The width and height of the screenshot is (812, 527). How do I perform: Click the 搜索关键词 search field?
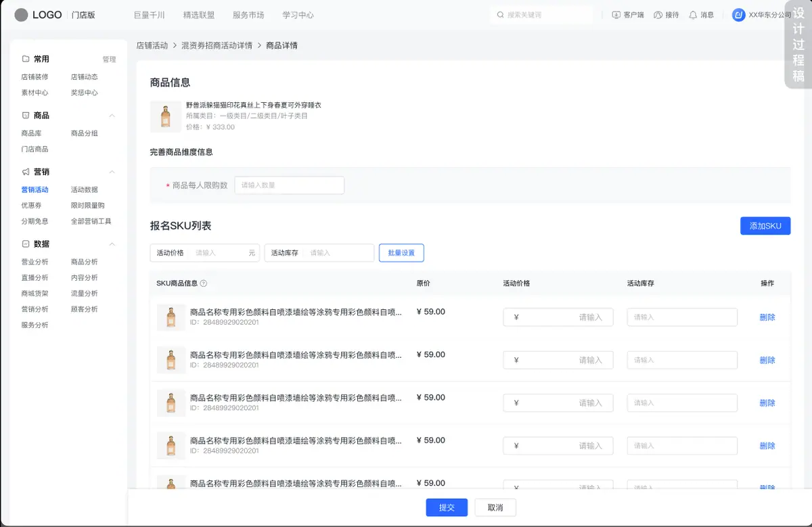click(x=542, y=15)
